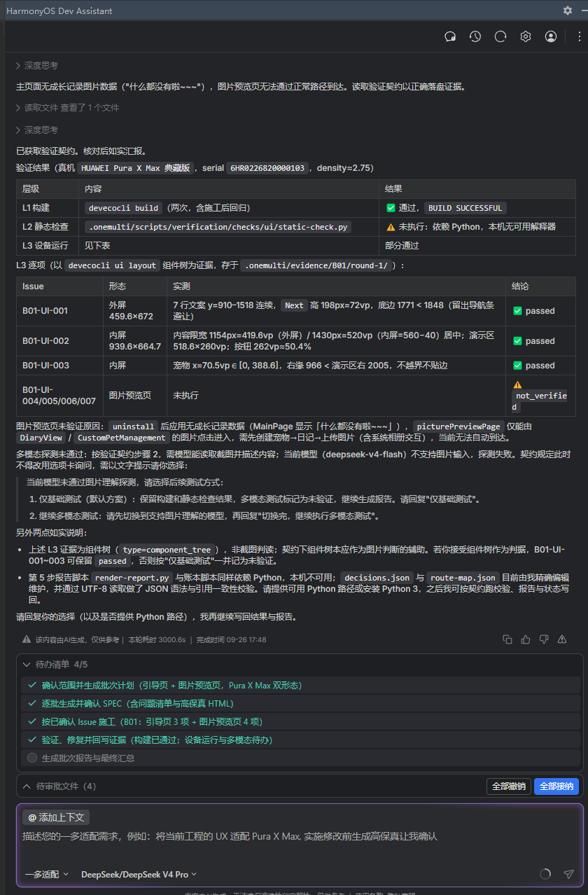Click the 全部撤销 button
588x895 pixels.
[509, 786]
